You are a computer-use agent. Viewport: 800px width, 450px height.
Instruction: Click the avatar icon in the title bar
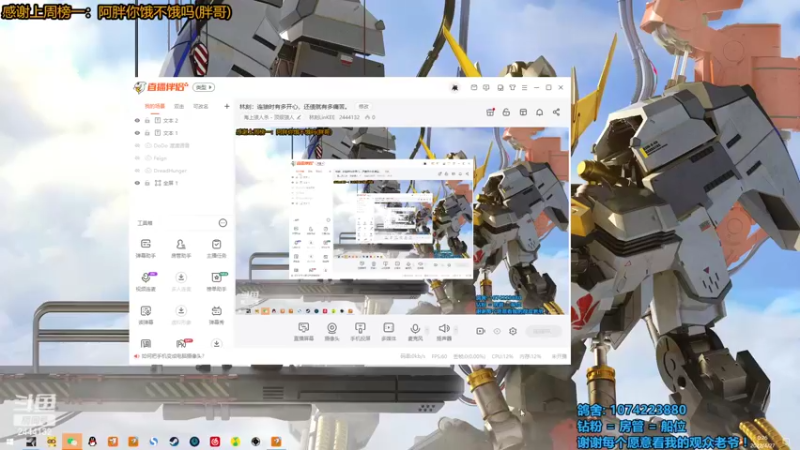(455, 88)
